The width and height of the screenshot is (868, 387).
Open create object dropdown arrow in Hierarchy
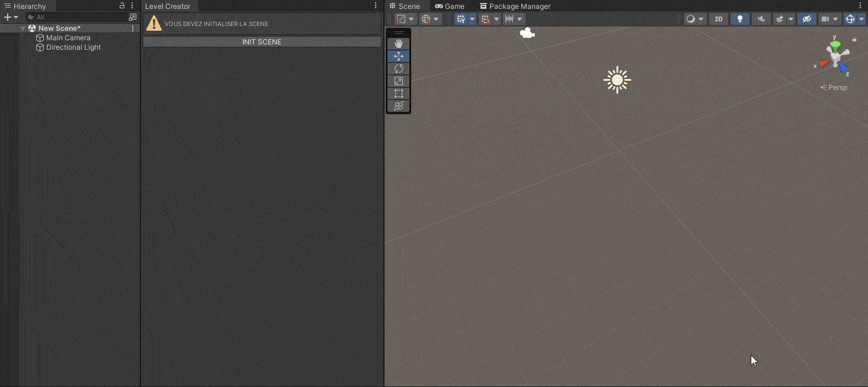click(x=16, y=17)
